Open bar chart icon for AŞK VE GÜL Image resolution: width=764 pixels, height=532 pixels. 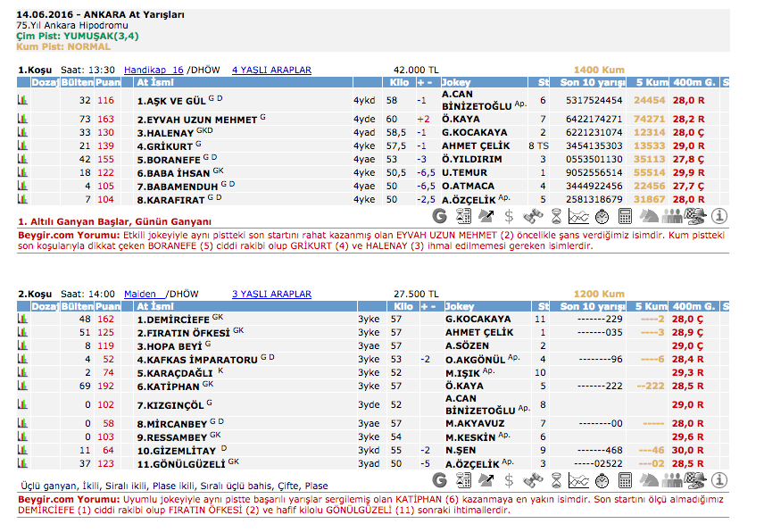pos(23,101)
